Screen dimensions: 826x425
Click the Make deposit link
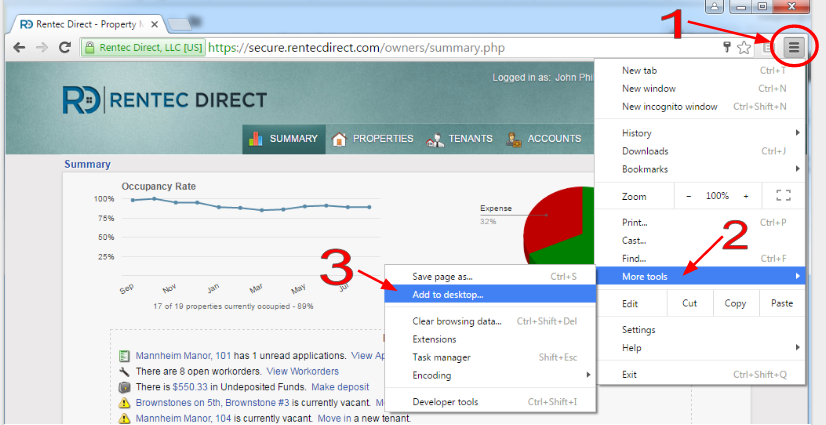point(341,387)
